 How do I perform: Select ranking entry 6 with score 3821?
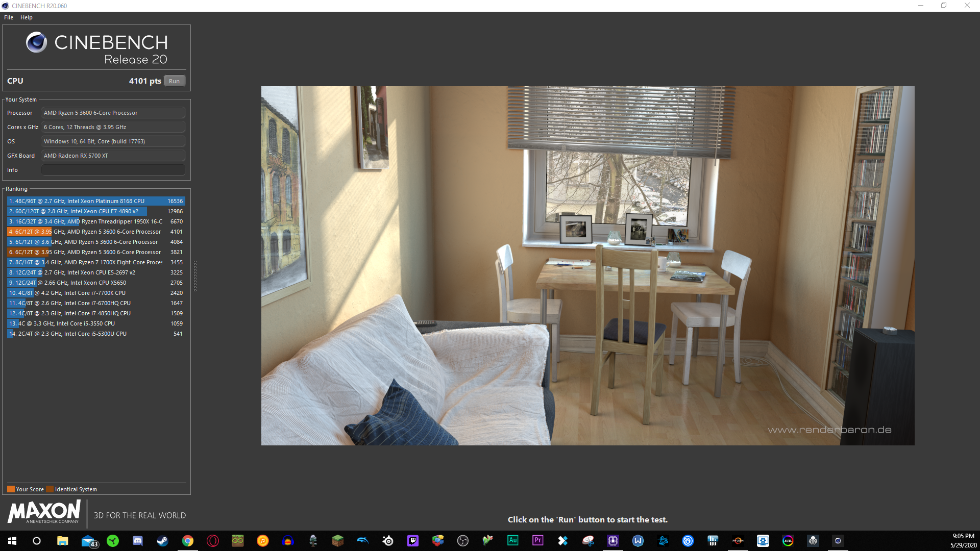click(96, 252)
